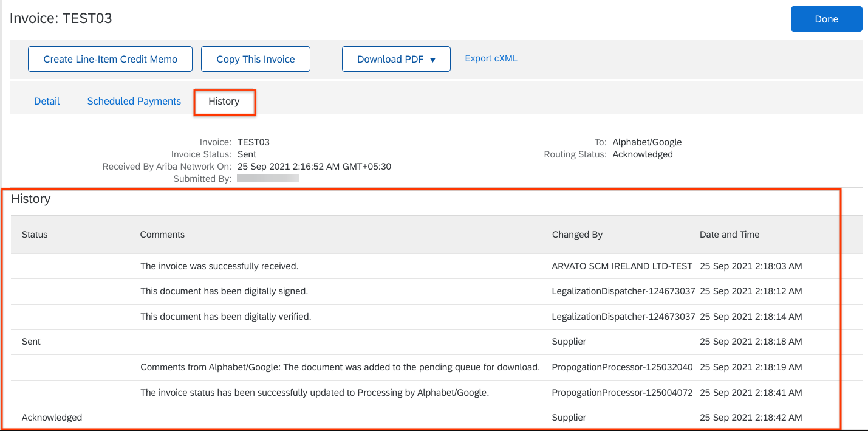
Task: Switch to the Detail tab
Action: [47, 102]
